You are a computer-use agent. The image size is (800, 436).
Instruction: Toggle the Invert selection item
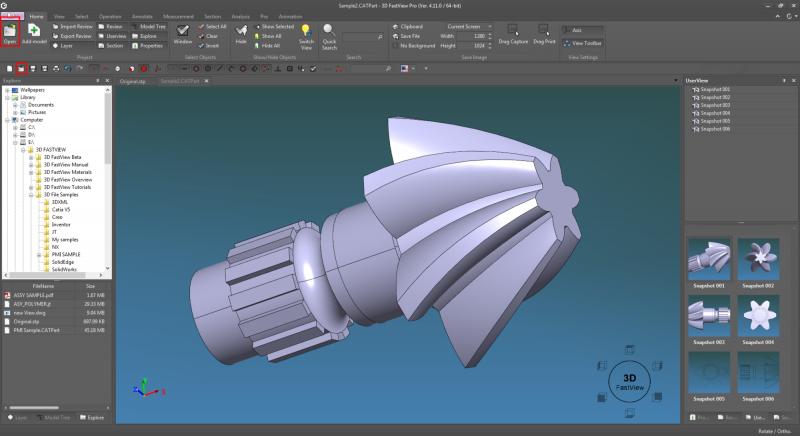point(209,46)
